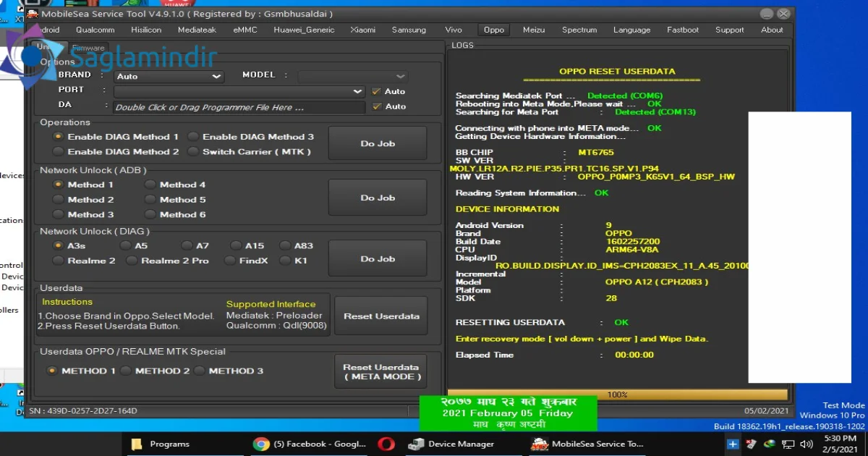Click MobileSea car logo in title bar
Viewport: 868px width, 456px height.
coord(32,14)
